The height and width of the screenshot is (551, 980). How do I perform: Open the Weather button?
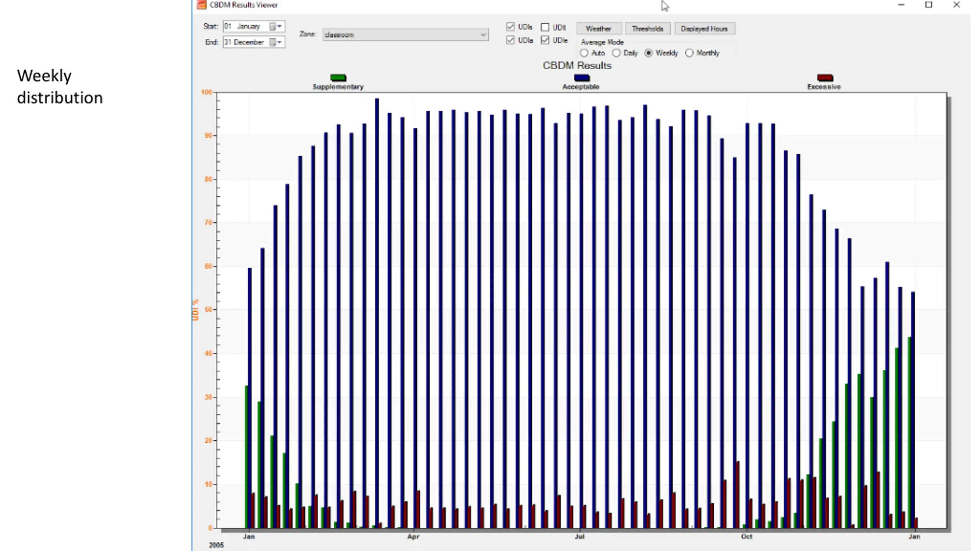(598, 29)
